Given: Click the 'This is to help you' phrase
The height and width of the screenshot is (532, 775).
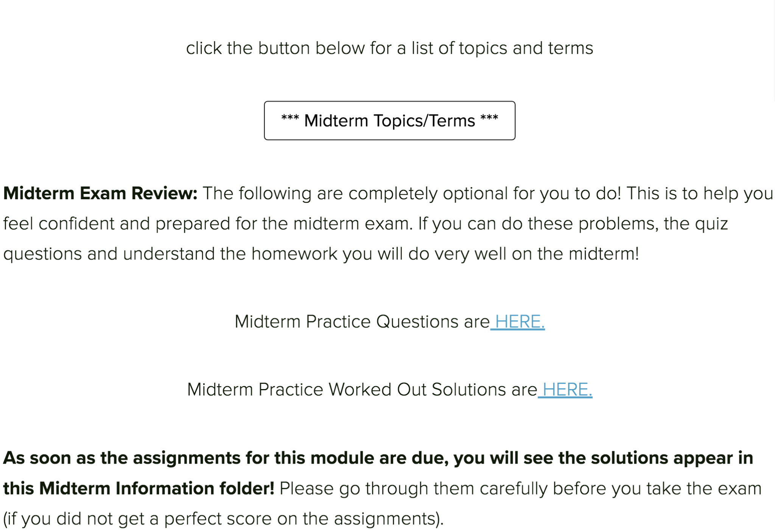Looking at the screenshot, I should [700, 194].
